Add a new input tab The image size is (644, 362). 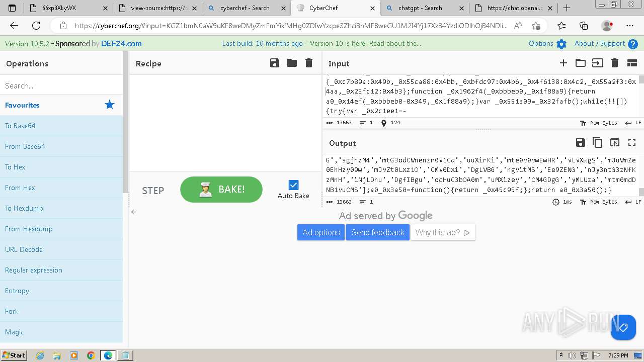(x=563, y=63)
